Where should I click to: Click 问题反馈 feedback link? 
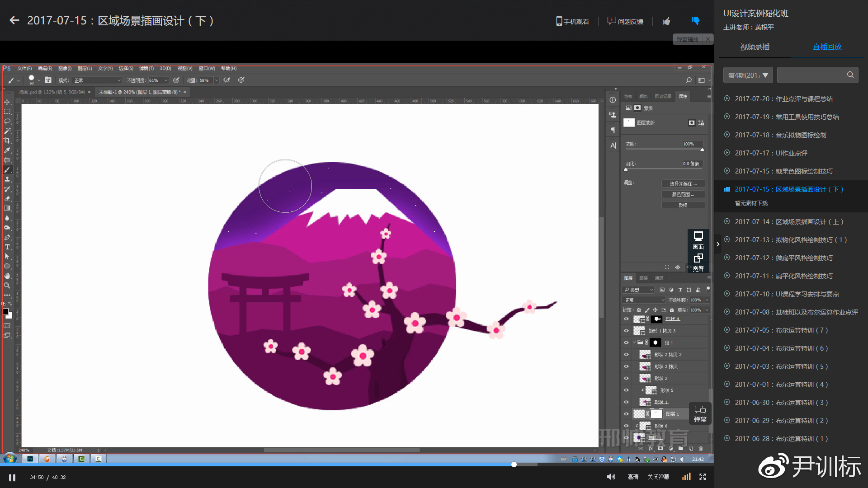click(x=625, y=21)
